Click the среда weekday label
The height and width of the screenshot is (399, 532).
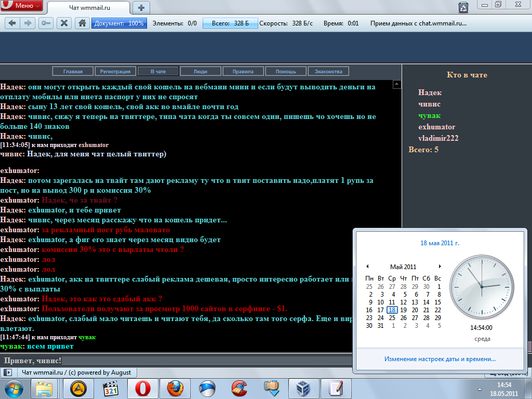[x=482, y=339]
